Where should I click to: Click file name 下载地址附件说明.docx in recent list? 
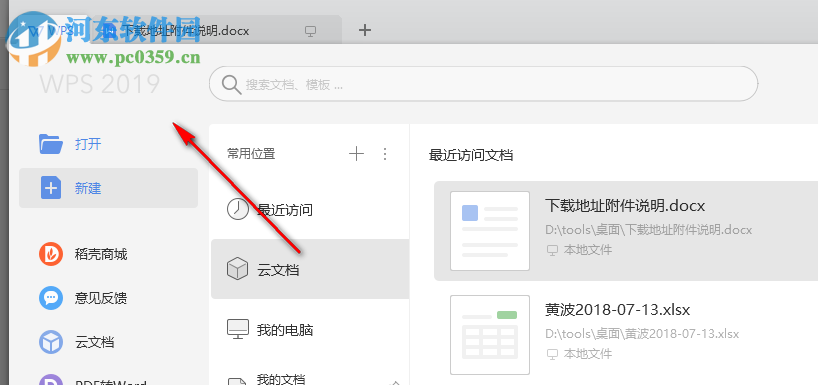pos(625,206)
